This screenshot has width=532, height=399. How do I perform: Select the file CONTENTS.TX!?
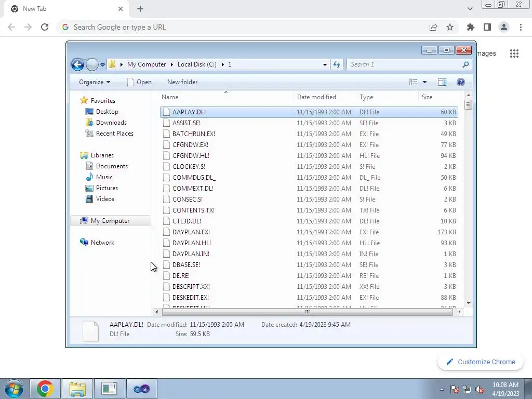click(x=309, y=210)
